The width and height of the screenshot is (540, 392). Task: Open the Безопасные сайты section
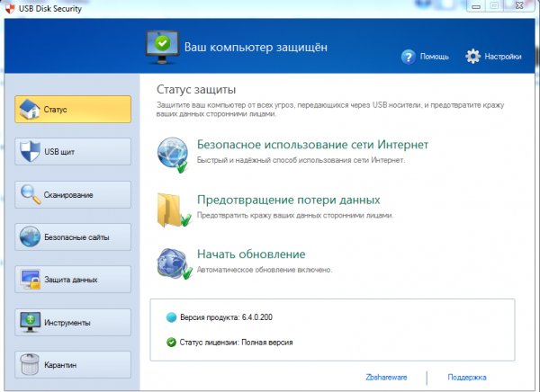coord(73,237)
